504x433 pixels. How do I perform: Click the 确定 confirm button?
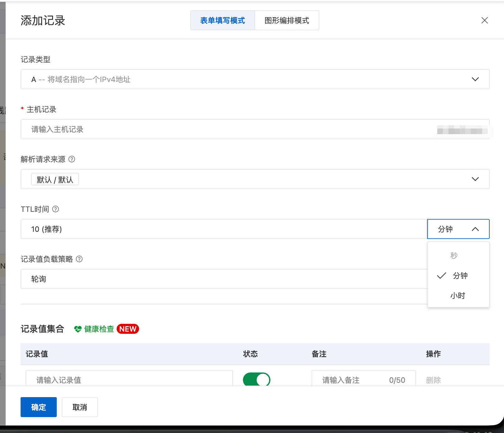[38, 407]
